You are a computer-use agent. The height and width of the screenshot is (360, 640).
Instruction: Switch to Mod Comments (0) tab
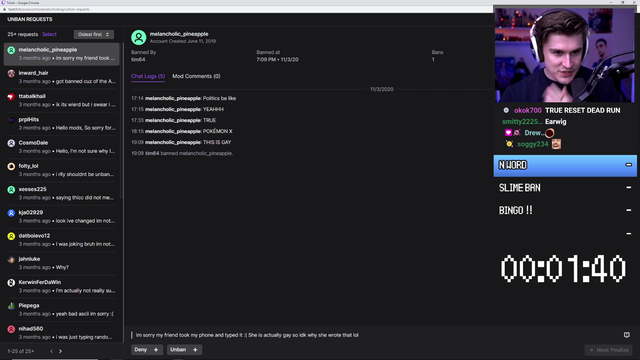(x=196, y=76)
